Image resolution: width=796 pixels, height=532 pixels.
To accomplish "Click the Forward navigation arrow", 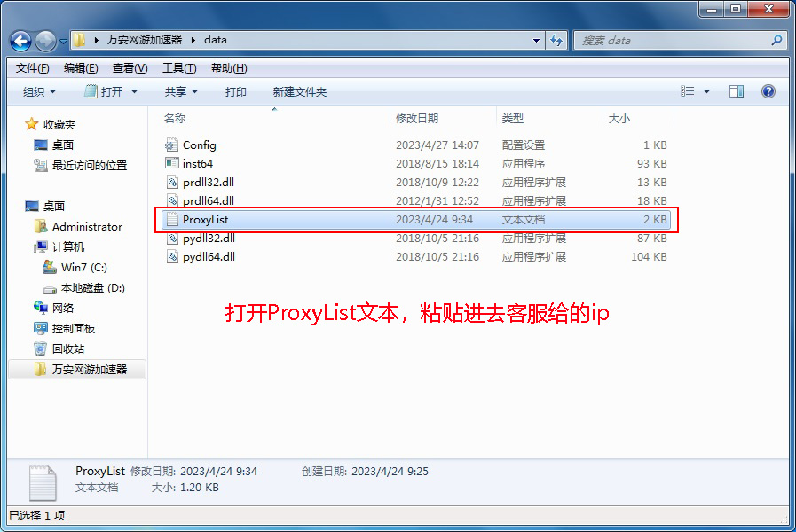I will [x=45, y=41].
